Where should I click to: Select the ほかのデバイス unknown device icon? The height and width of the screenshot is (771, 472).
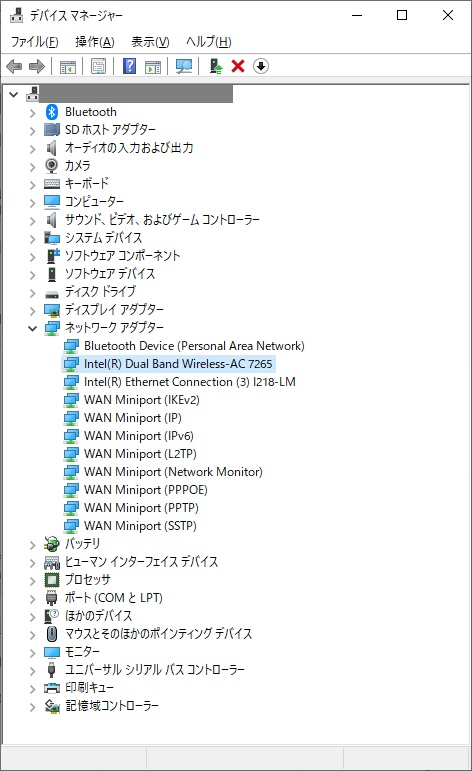point(52,616)
